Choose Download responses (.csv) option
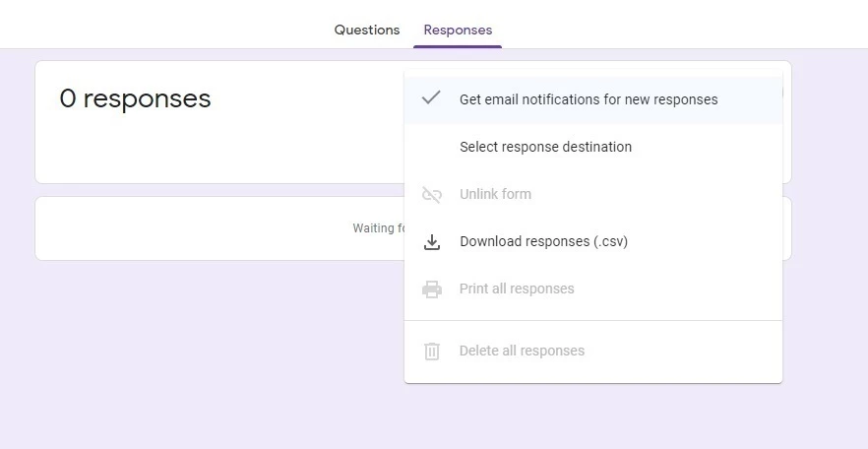Image resolution: width=868 pixels, height=449 pixels. click(543, 241)
